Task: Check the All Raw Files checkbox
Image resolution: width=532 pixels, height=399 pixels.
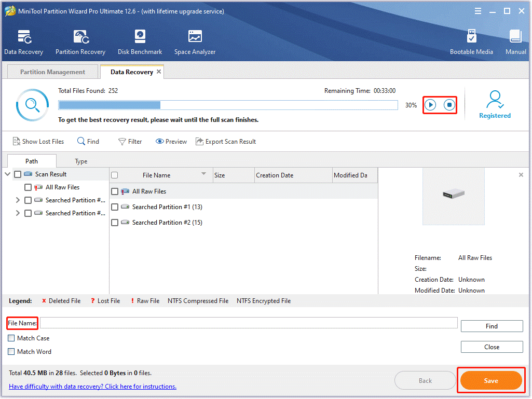Action: tap(28, 187)
